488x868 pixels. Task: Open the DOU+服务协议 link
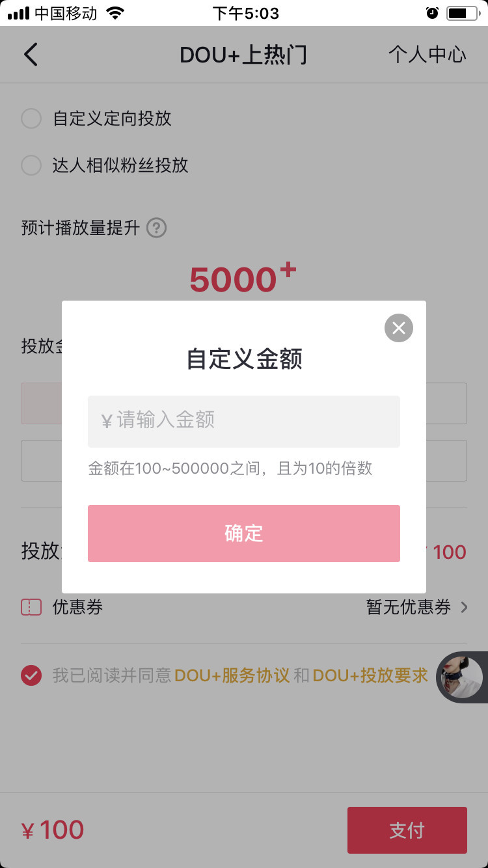[232, 675]
